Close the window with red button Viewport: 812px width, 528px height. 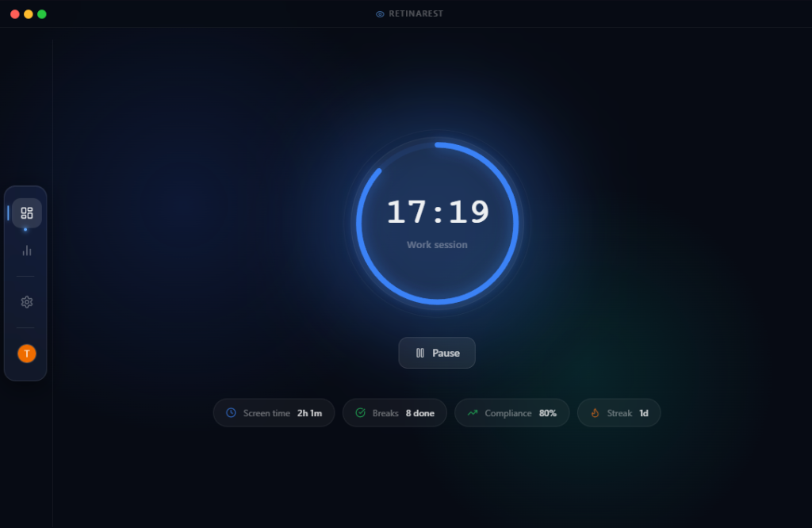click(x=15, y=14)
